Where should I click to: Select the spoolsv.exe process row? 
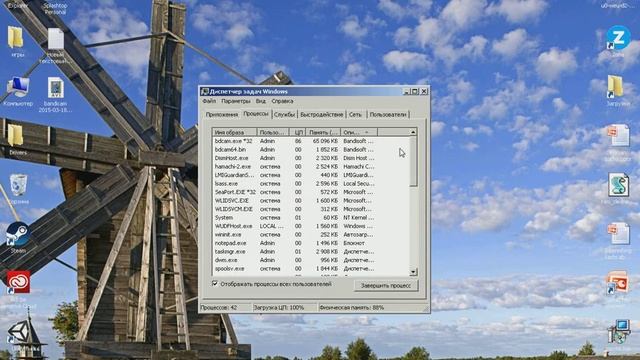[x=311, y=269]
